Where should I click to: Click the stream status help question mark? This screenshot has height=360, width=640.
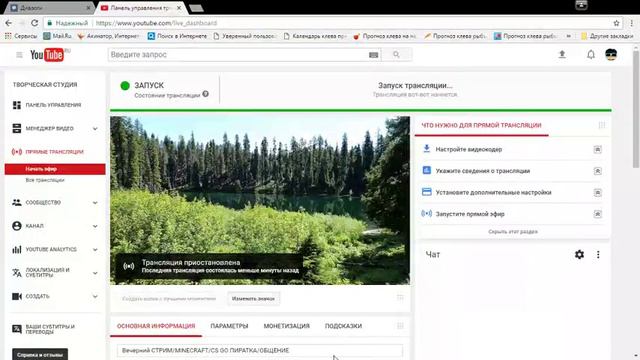pos(205,94)
